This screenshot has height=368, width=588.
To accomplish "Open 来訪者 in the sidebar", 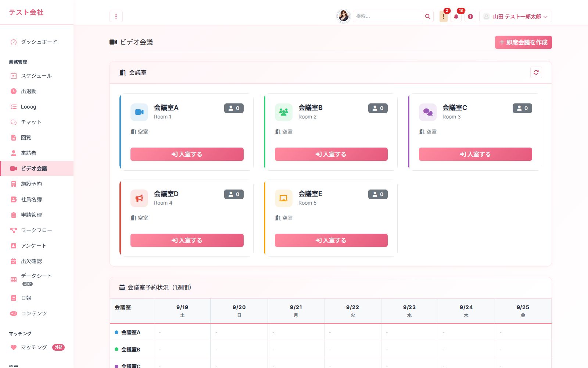I will [x=37, y=153].
